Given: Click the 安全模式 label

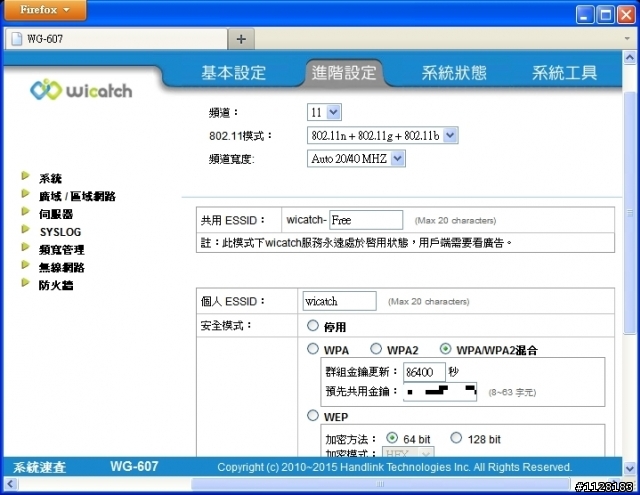Looking at the screenshot, I should click(x=226, y=326).
